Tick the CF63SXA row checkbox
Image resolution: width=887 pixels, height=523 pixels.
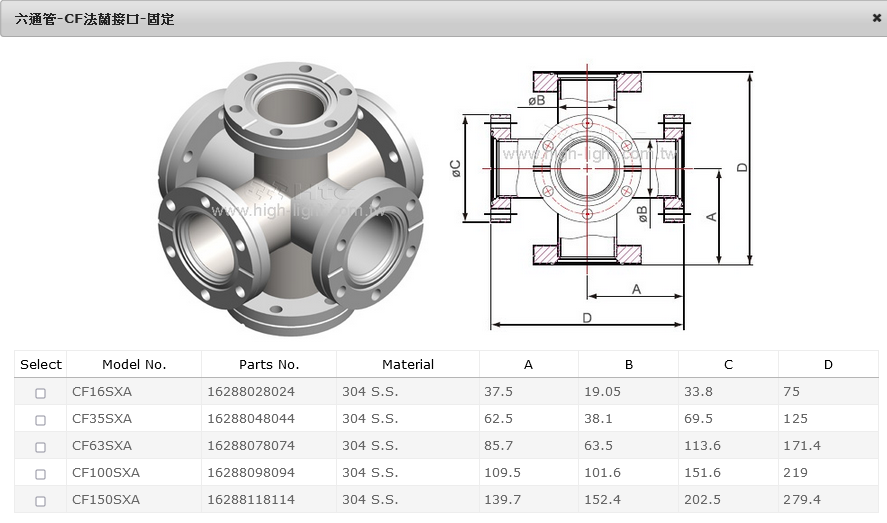pos(40,447)
